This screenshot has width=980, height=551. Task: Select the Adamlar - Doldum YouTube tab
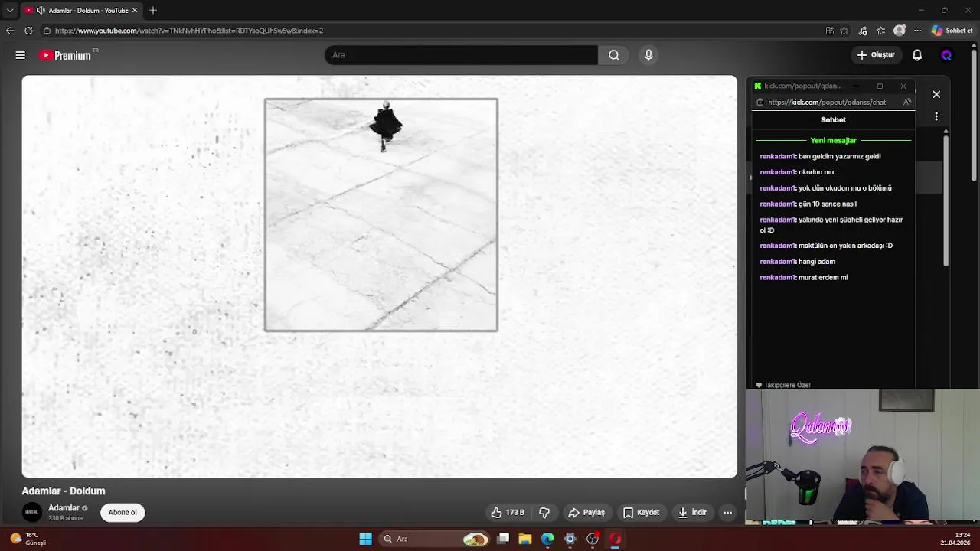click(x=80, y=11)
